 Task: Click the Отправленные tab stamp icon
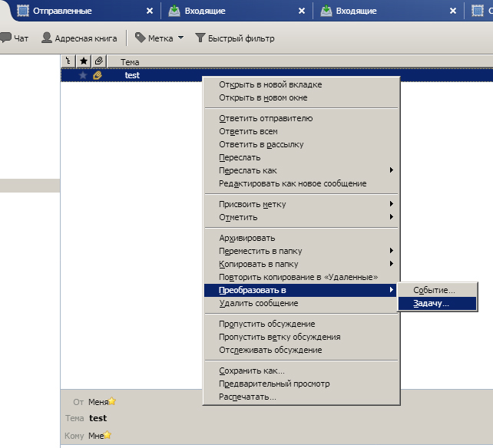click(x=23, y=11)
